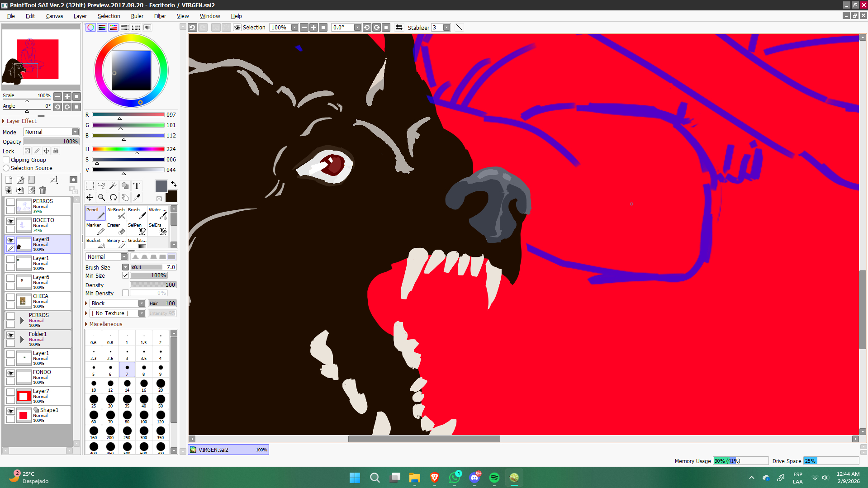Image resolution: width=868 pixels, height=488 pixels.
Task: Open the Filter menu
Action: tap(160, 16)
